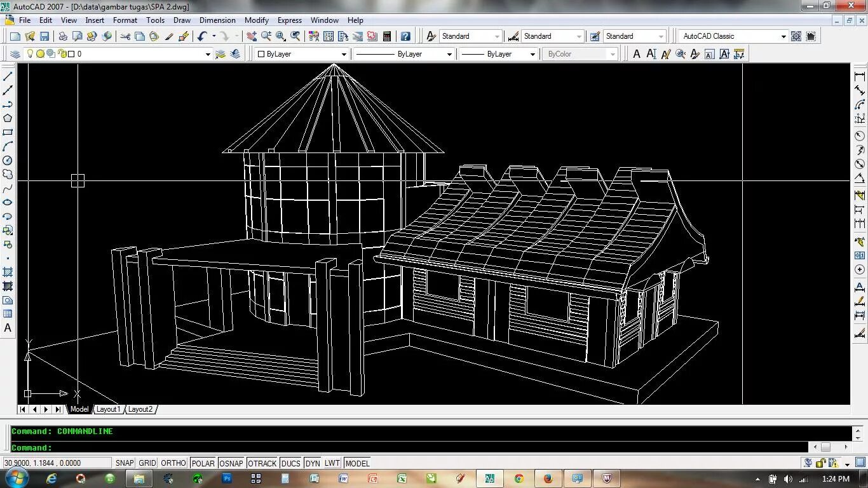Click the Command prompt input line
This screenshot has width=868, height=488.
click(409, 447)
